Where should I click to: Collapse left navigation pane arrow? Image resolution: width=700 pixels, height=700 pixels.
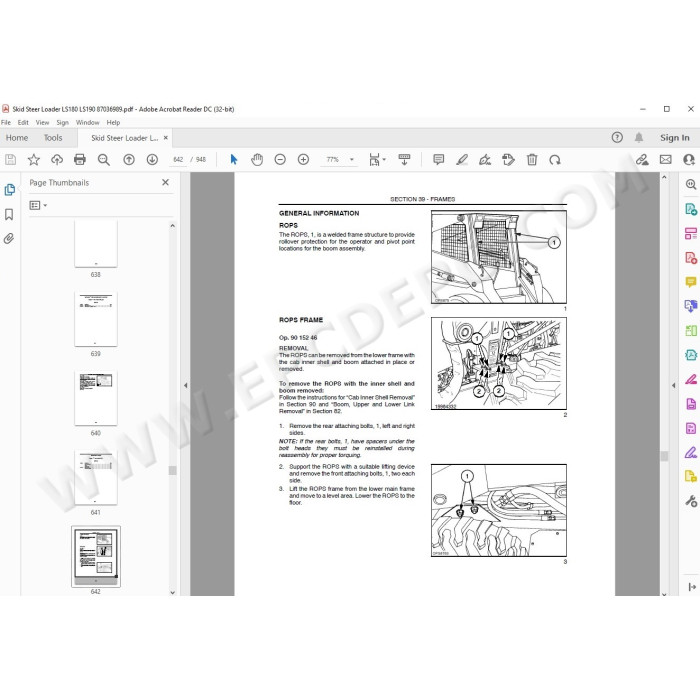pyautogui.click(x=185, y=385)
